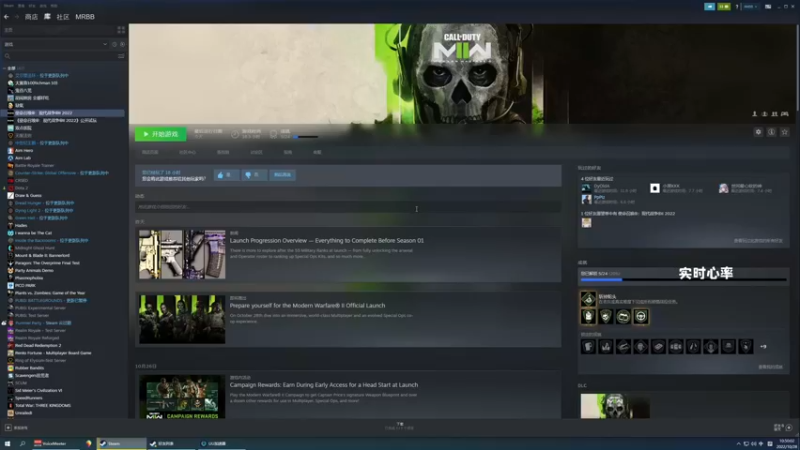Click the thumbs-up recommend button

(x=227, y=175)
